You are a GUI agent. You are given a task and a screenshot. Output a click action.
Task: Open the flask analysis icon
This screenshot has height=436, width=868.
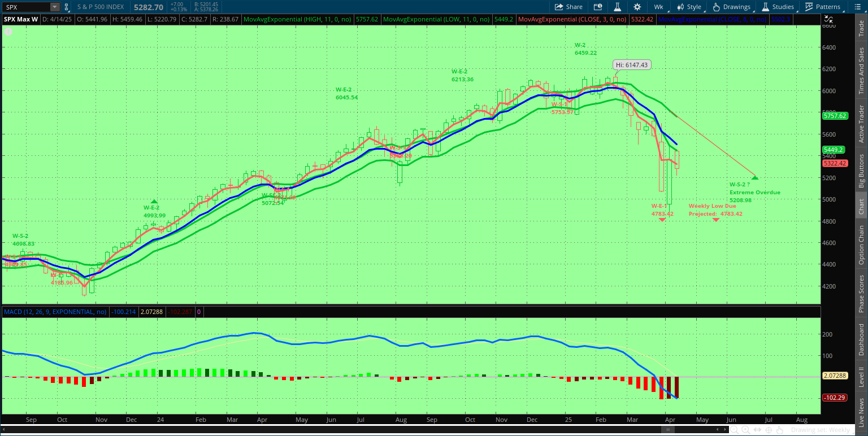click(618, 7)
